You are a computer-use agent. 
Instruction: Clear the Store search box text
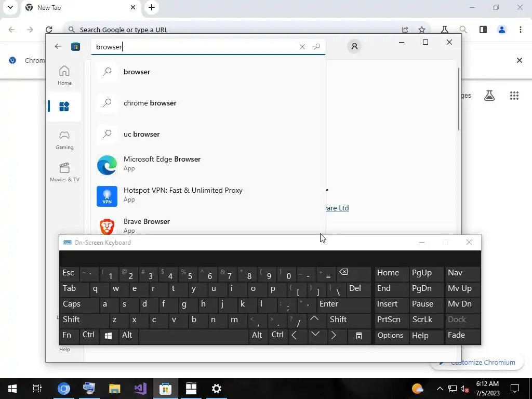coord(302,47)
